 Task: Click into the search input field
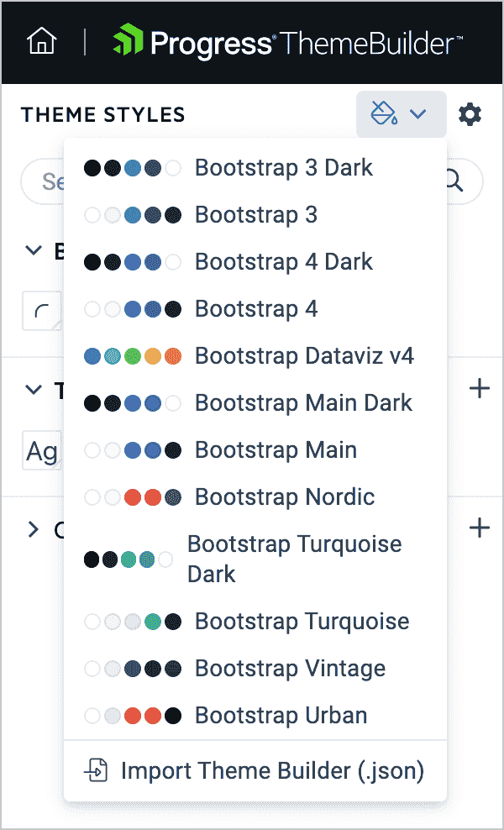point(251,181)
